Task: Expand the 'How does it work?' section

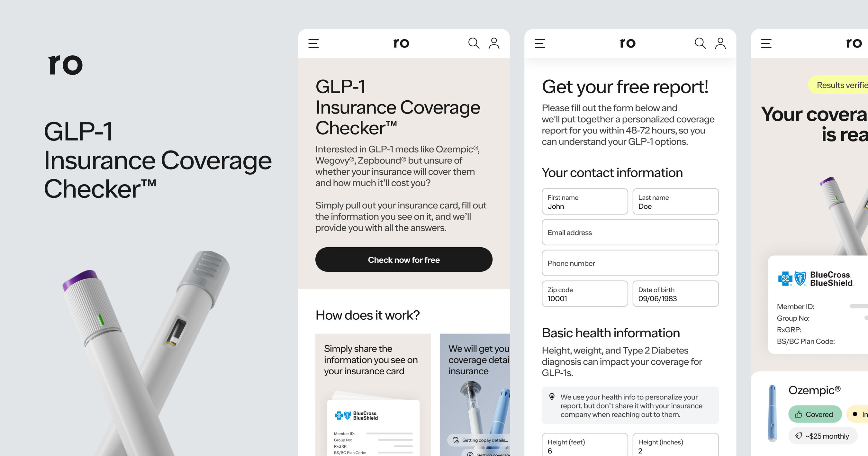Action: point(368,314)
